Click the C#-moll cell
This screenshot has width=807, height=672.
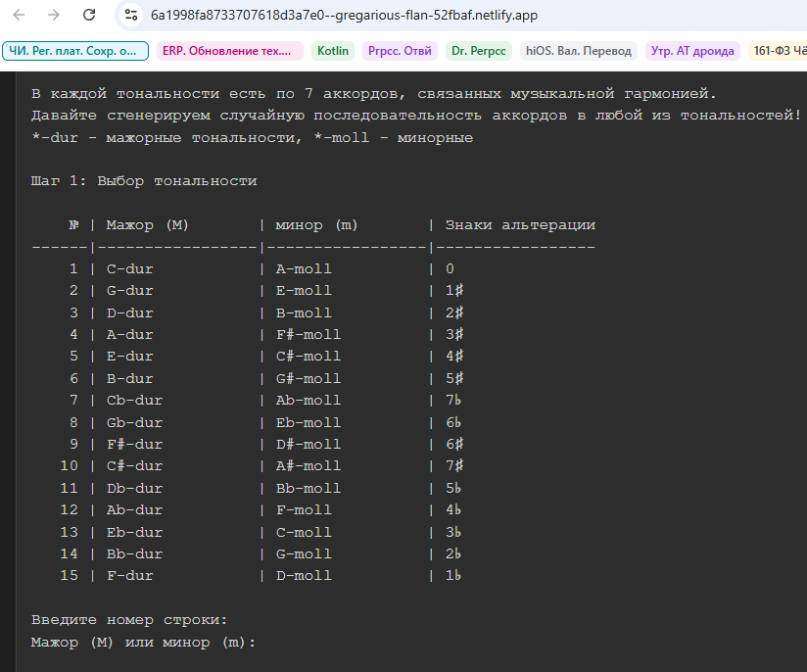point(309,357)
